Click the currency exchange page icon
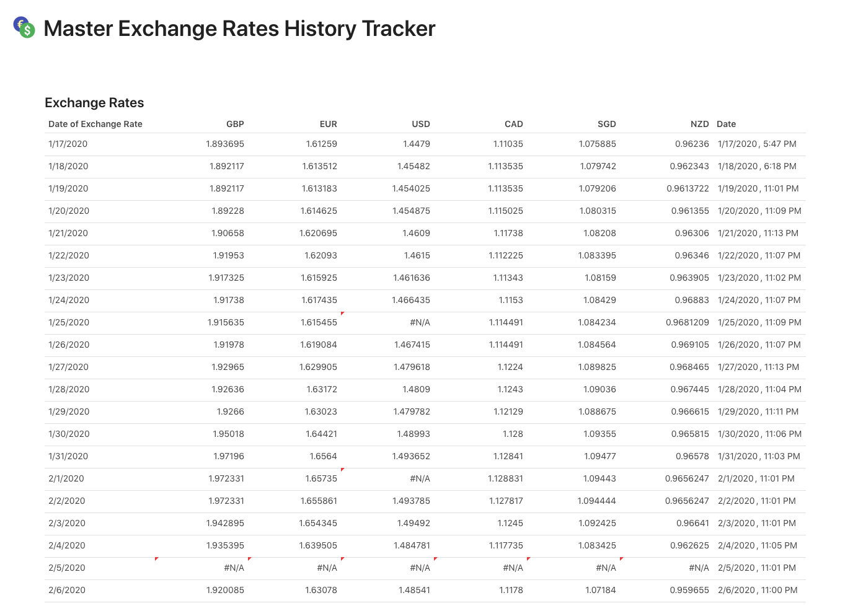 (x=24, y=27)
